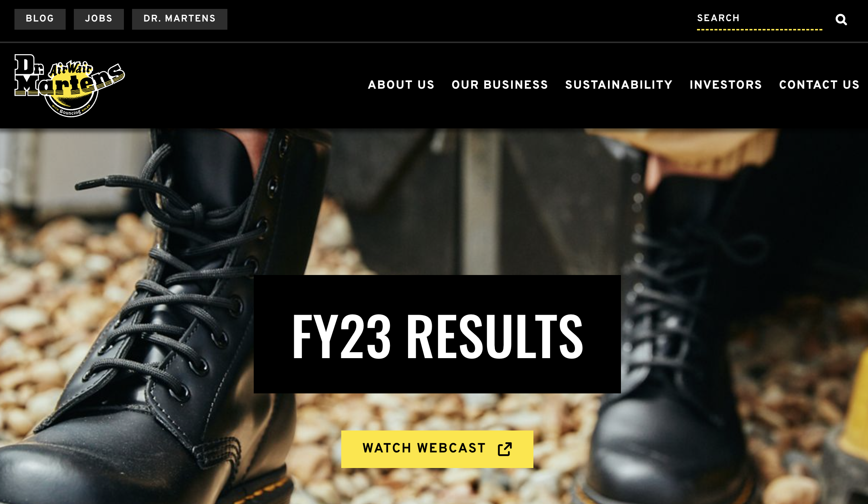Click the external link arrow icon

coord(504,449)
